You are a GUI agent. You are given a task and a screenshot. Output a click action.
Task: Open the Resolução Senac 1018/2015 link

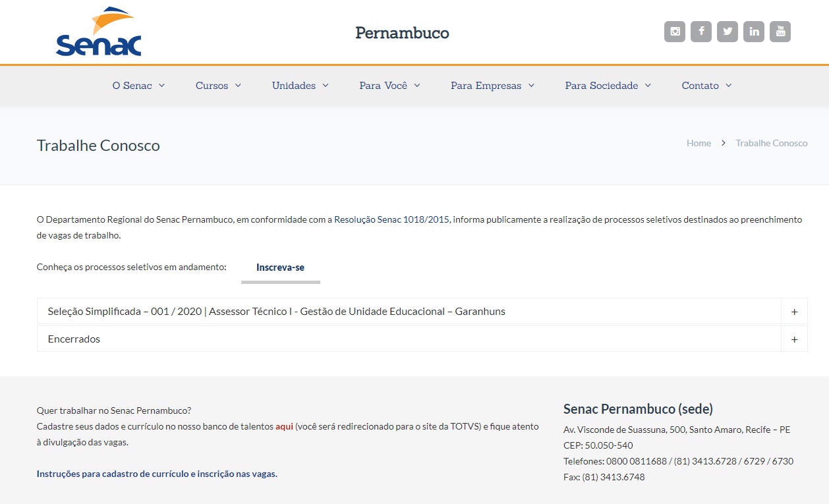392,219
